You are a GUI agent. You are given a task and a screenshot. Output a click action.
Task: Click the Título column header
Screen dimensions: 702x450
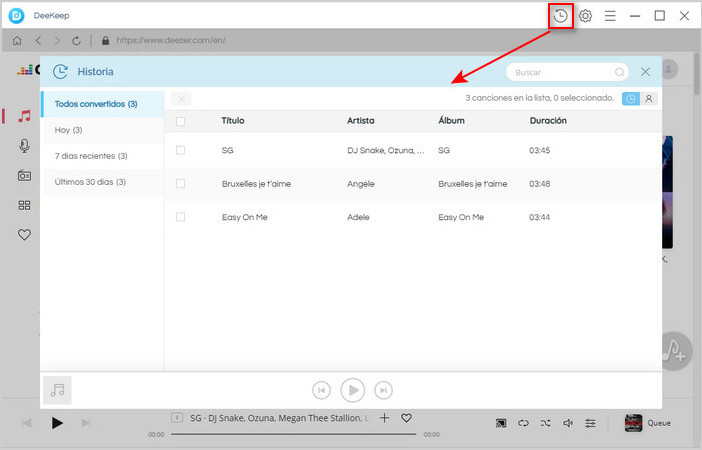pyautogui.click(x=233, y=120)
